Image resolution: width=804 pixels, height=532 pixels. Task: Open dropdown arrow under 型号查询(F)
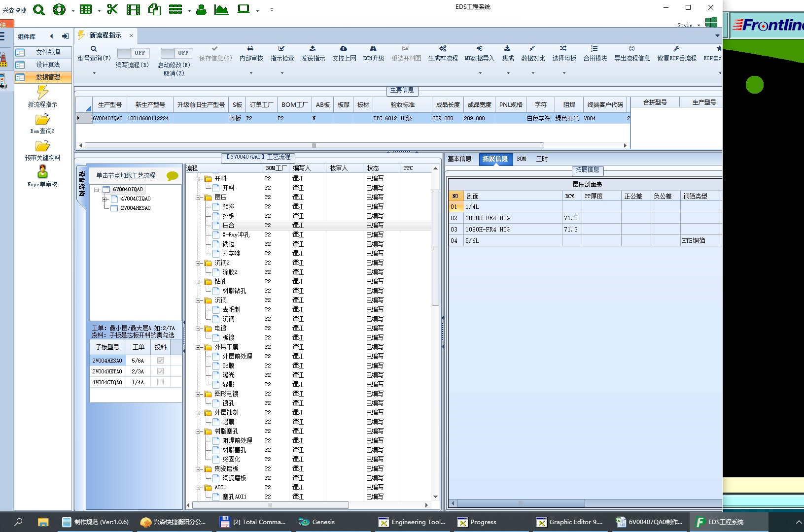[x=94, y=73]
